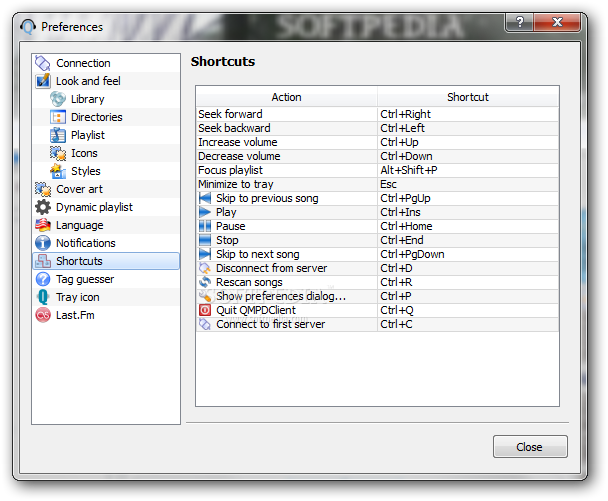Click the Ctrl+D shortcut cell
The image size is (608, 501).
coord(468,268)
